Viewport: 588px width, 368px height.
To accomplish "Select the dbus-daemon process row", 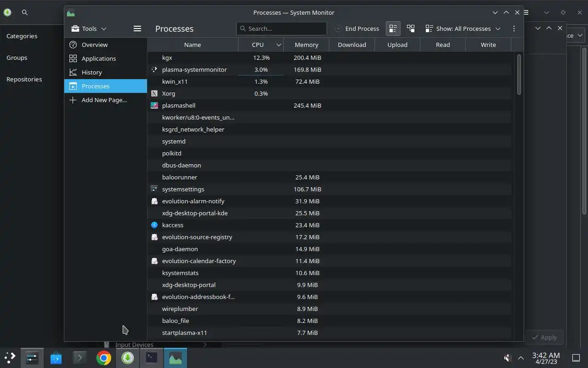I will pyautogui.click(x=329, y=165).
